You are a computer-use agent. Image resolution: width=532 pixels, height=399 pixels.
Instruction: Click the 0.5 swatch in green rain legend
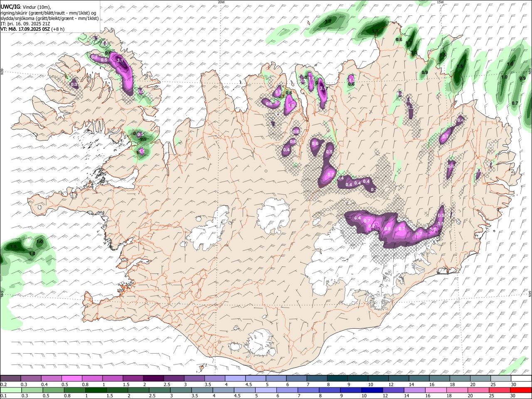coord(53,390)
